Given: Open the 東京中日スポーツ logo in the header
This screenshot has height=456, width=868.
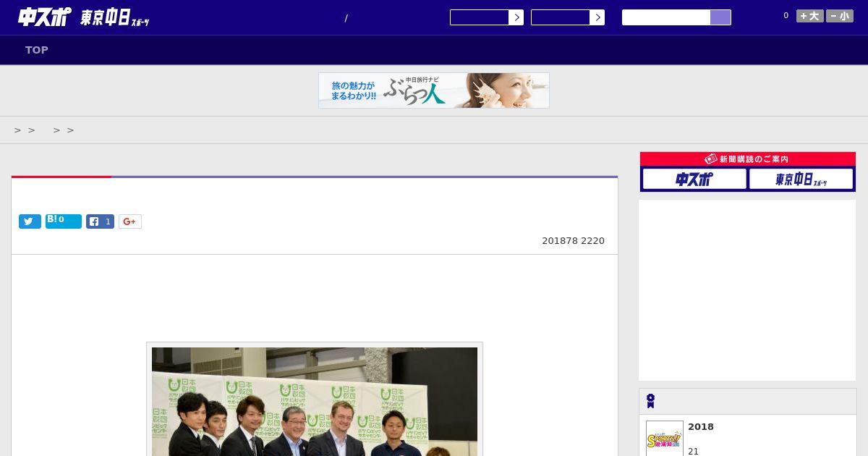Looking at the screenshot, I should coord(115,18).
